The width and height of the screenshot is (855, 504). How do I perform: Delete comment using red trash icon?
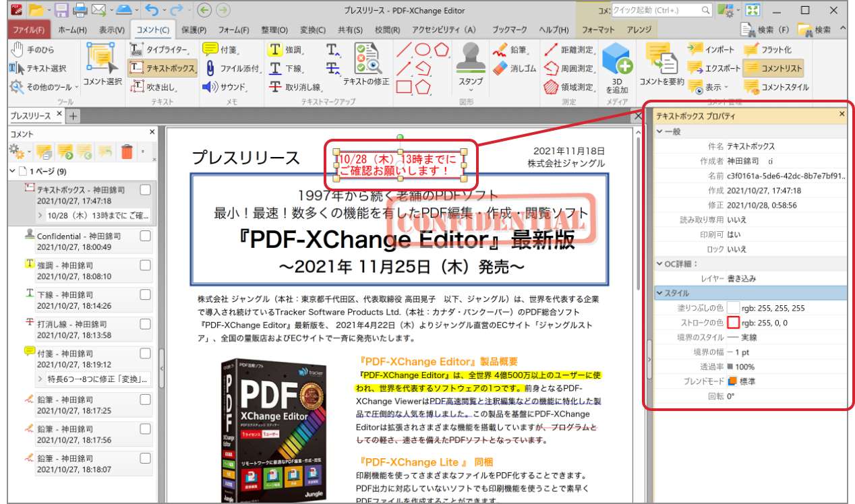[x=127, y=152]
